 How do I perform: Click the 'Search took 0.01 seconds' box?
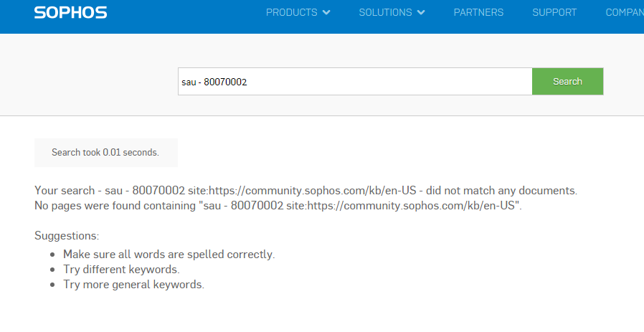point(106,153)
